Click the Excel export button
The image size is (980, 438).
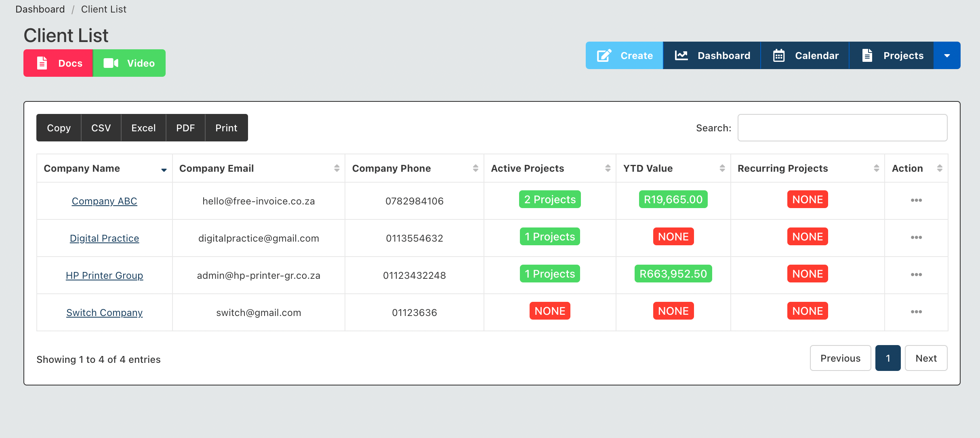[143, 127]
